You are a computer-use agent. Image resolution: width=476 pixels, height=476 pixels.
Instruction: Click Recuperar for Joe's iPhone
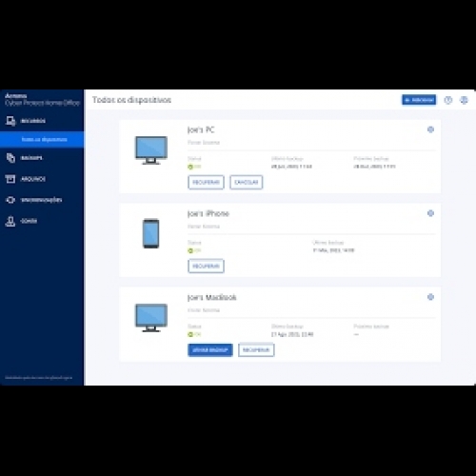206,266
